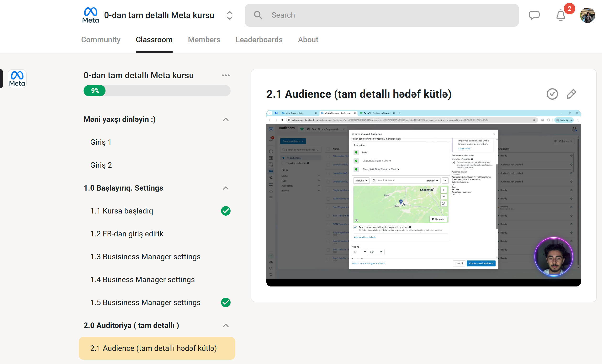This screenshot has height=364, width=602.
Task: Collapse the 1.0 Başlayırıq. Settings section
Action: (226, 188)
